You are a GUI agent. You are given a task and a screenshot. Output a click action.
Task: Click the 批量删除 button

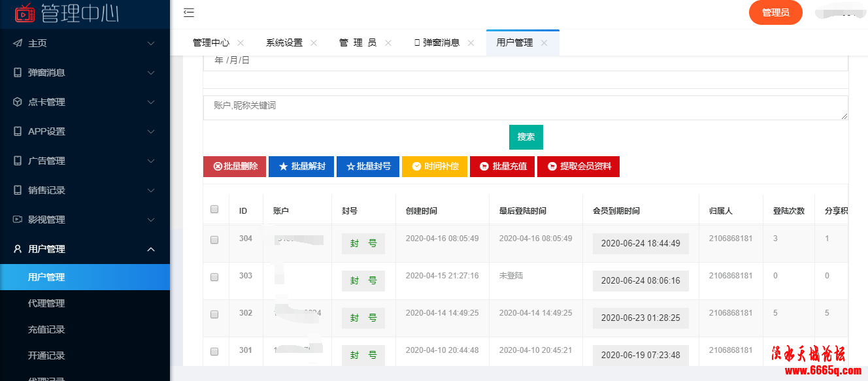[235, 167]
